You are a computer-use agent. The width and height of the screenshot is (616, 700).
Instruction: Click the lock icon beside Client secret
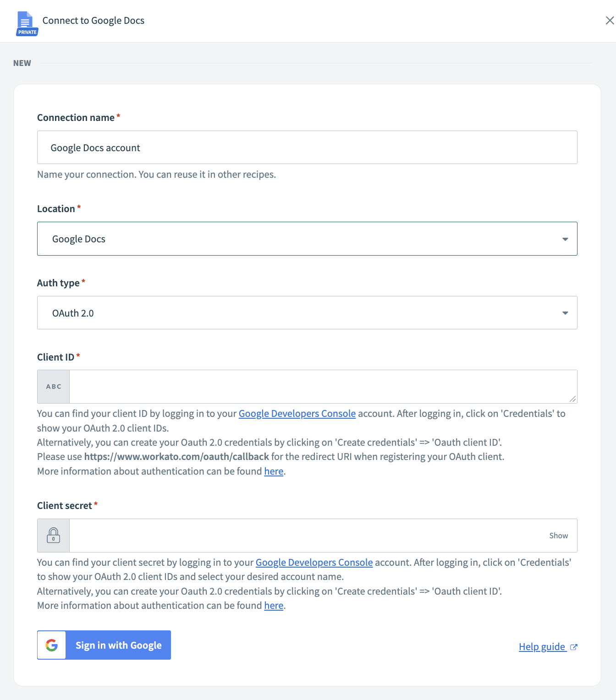click(53, 535)
